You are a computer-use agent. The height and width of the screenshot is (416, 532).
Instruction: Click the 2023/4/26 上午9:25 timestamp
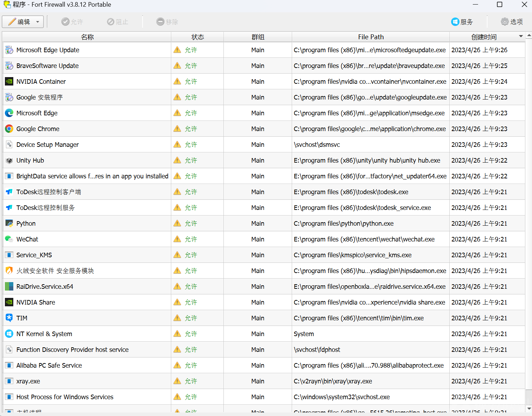pos(479,66)
